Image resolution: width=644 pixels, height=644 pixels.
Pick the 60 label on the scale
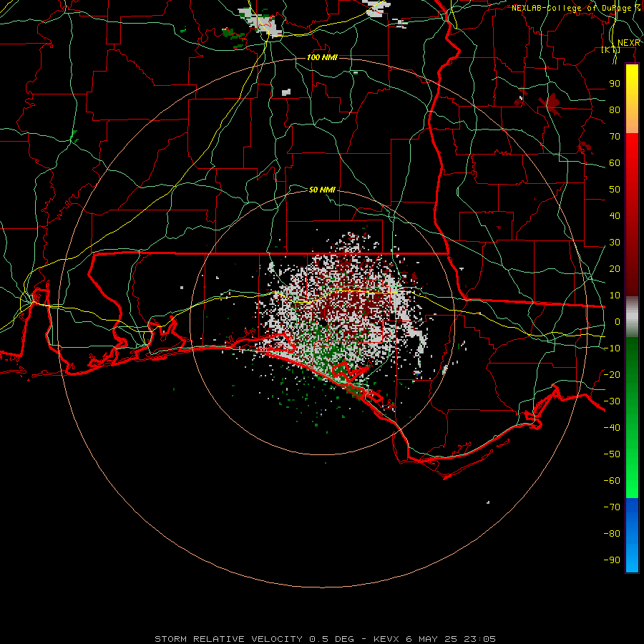pyautogui.click(x=615, y=163)
